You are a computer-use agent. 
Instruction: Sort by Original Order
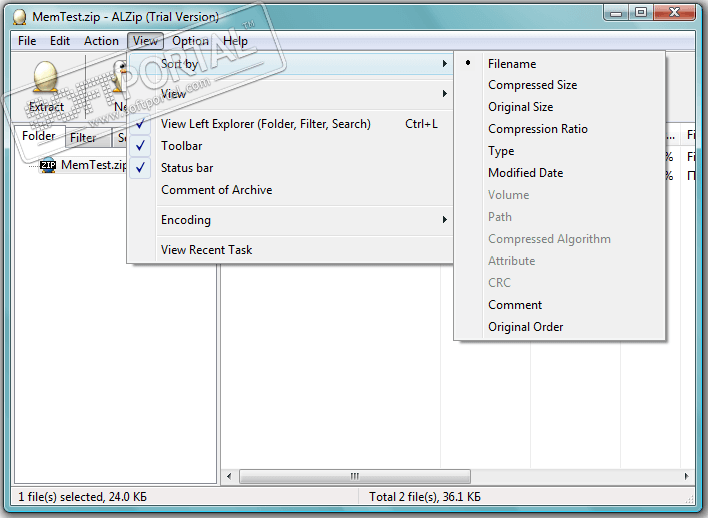point(559,327)
